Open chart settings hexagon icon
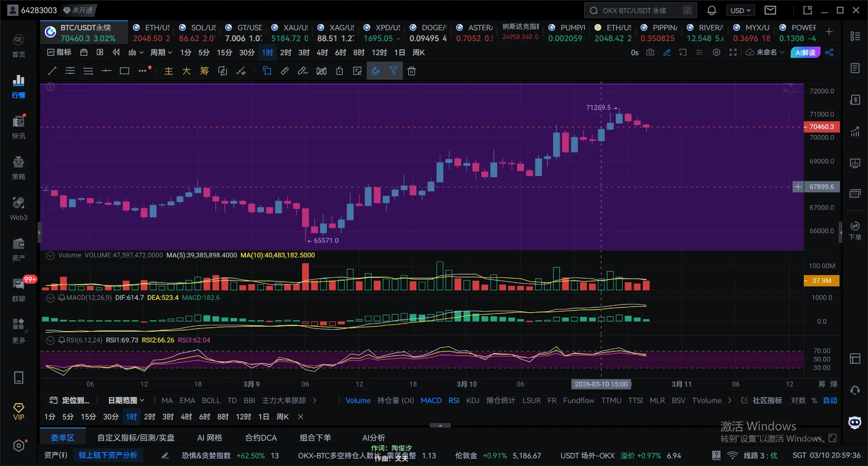This screenshot has height=466, width=868. pos(717,52)
